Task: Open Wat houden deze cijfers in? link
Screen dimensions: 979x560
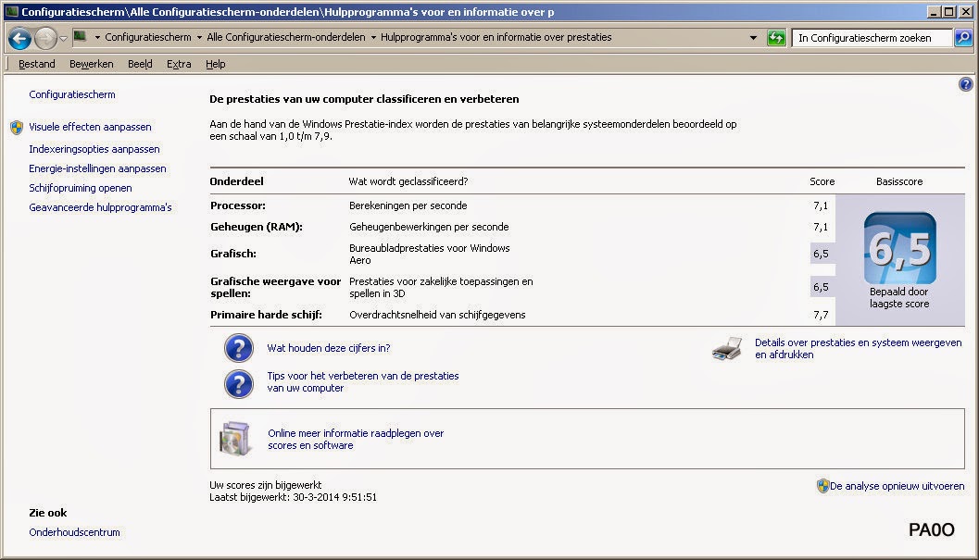Action: click(x=329, y=348)
